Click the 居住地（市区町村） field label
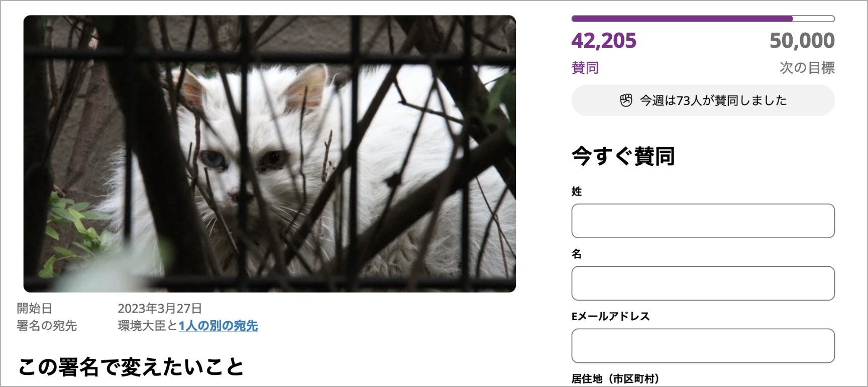 click(x=615, y=379)
